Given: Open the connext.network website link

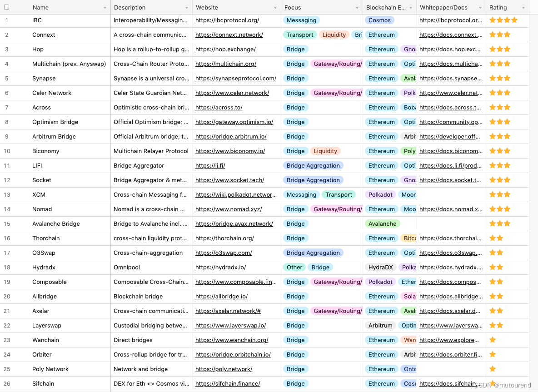Looking at the screenshot, I should pyautogui.click(x=229, y=35).
